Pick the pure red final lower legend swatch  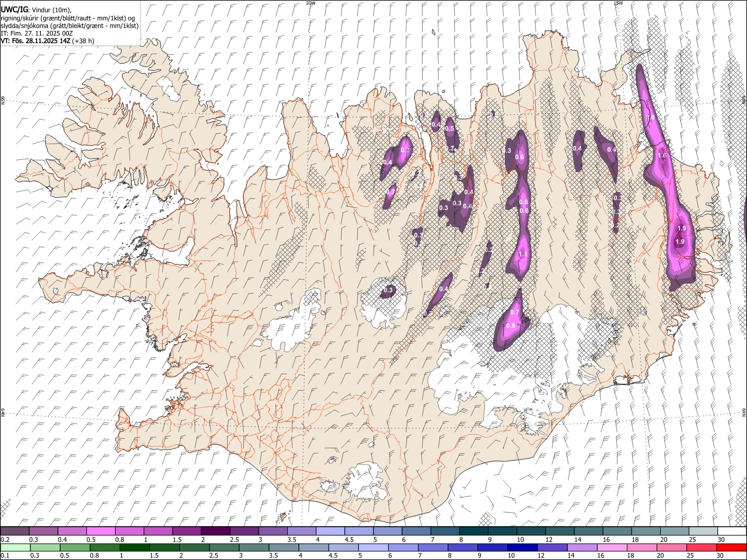coord(732,548)
